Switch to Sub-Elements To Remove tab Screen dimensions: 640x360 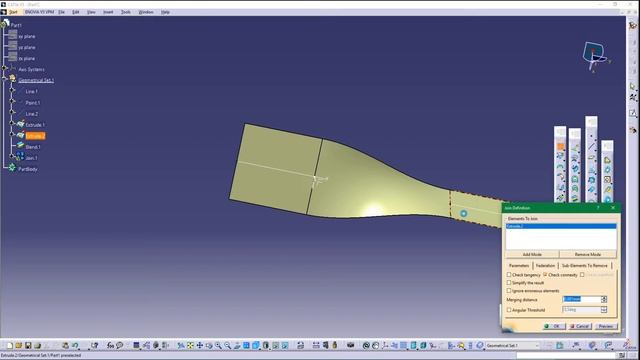584,266
